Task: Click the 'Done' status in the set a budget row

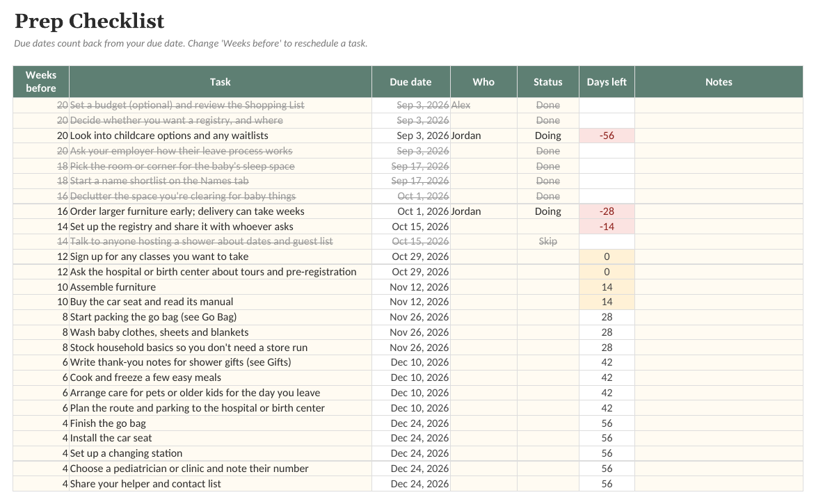Action: click(548, 105)
